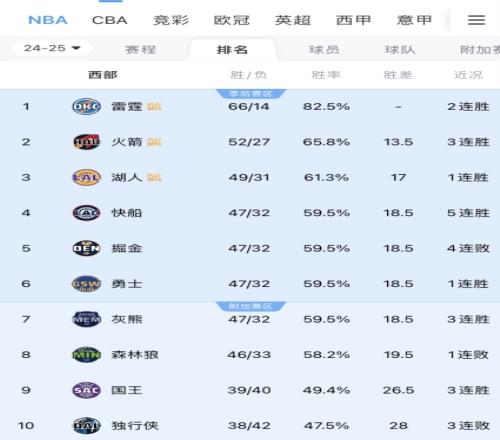Switch to the 意甲 tab
The height and width of the screenshot is (440, 500).
coord(414,20)
